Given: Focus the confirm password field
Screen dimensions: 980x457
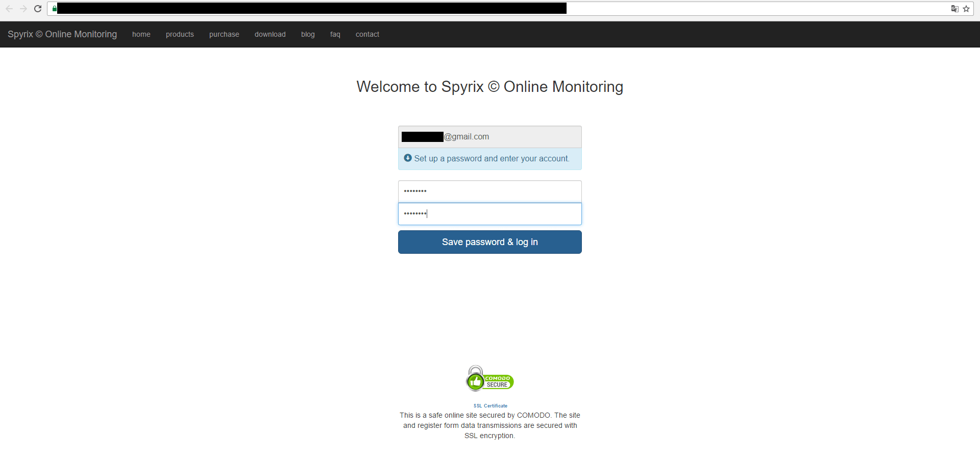Looking at the screenshot, I should point(490,214).
